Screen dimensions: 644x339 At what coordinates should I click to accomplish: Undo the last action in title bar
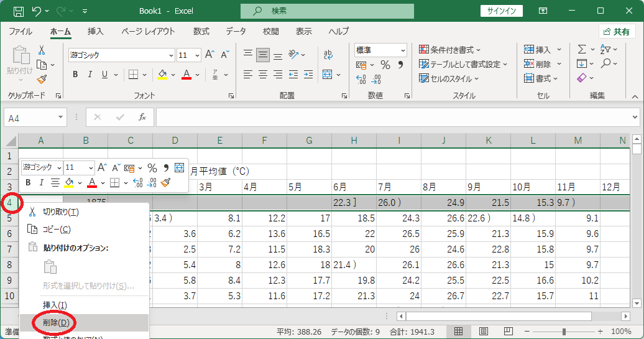click(37, 11)
